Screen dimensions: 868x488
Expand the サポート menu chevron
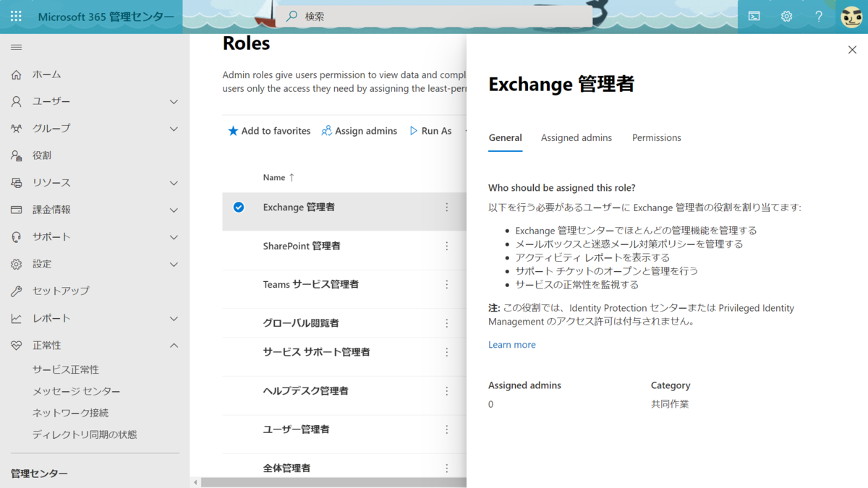click(174, 237)
